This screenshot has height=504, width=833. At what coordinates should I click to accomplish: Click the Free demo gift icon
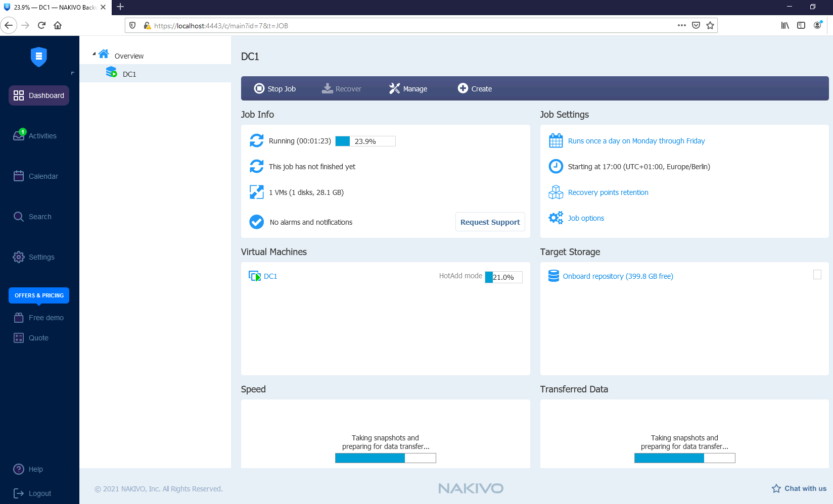coord(19,318)
